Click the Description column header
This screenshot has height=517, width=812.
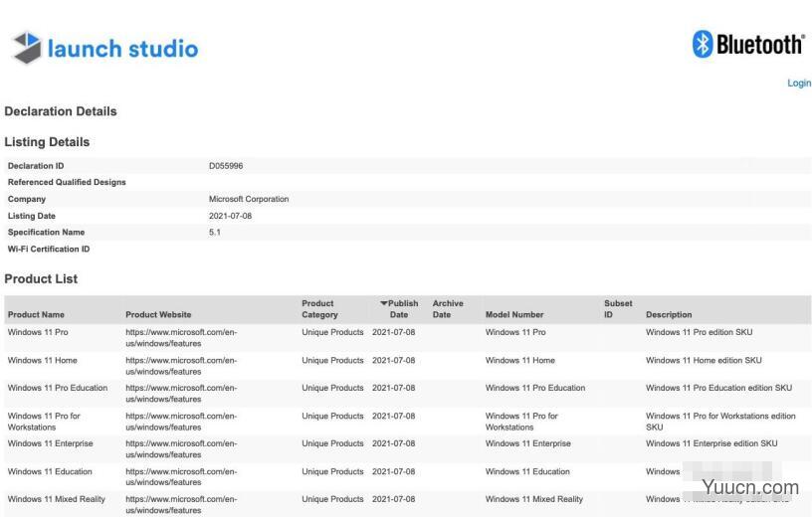[669, 314]
